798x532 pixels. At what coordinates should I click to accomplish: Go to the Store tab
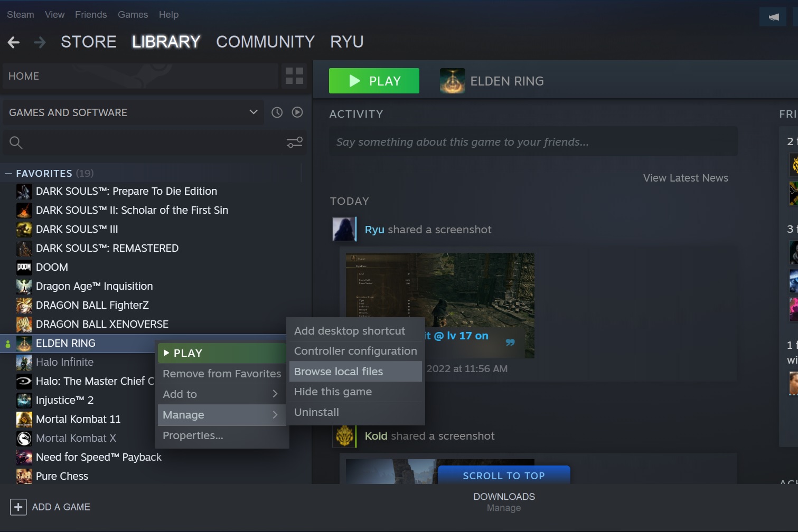pyautogui.click(x=89, y=42)
